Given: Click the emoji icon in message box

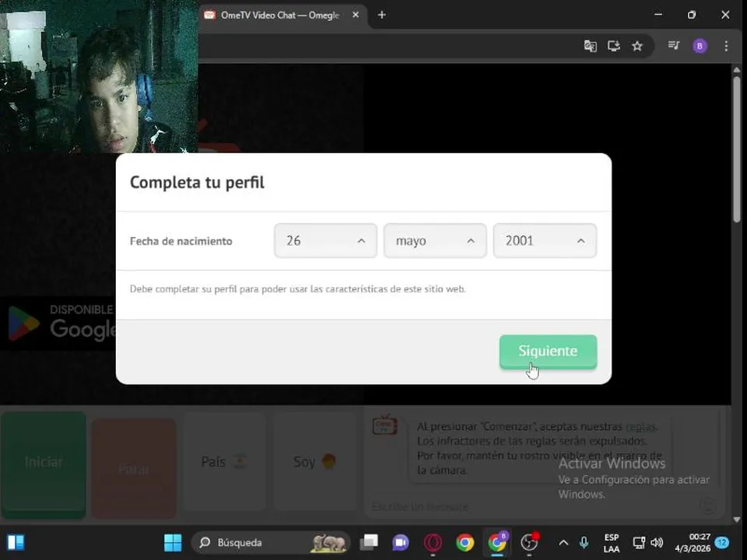Looking at the screenshot, I should (708, 506).
